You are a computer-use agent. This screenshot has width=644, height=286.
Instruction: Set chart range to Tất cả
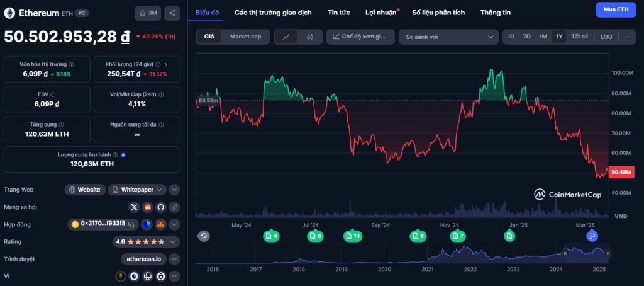click(579, 37)
